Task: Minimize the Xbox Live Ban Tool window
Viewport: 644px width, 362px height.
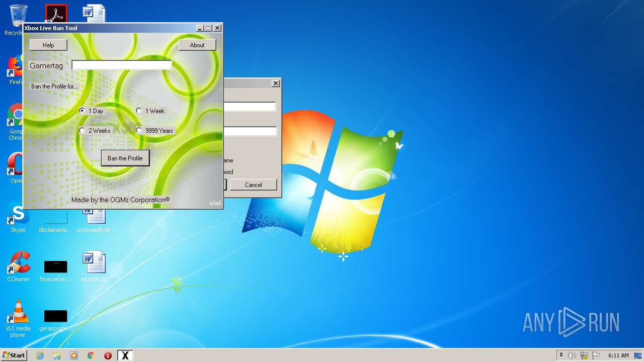Action: (199, 28)
